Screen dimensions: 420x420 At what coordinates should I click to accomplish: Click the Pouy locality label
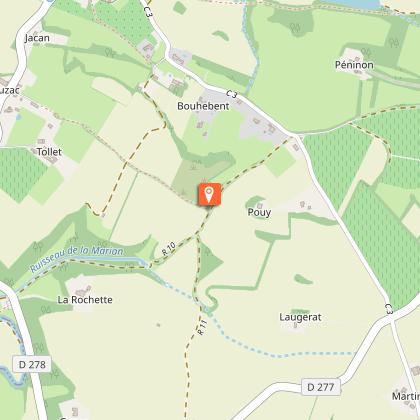(259, 212)
